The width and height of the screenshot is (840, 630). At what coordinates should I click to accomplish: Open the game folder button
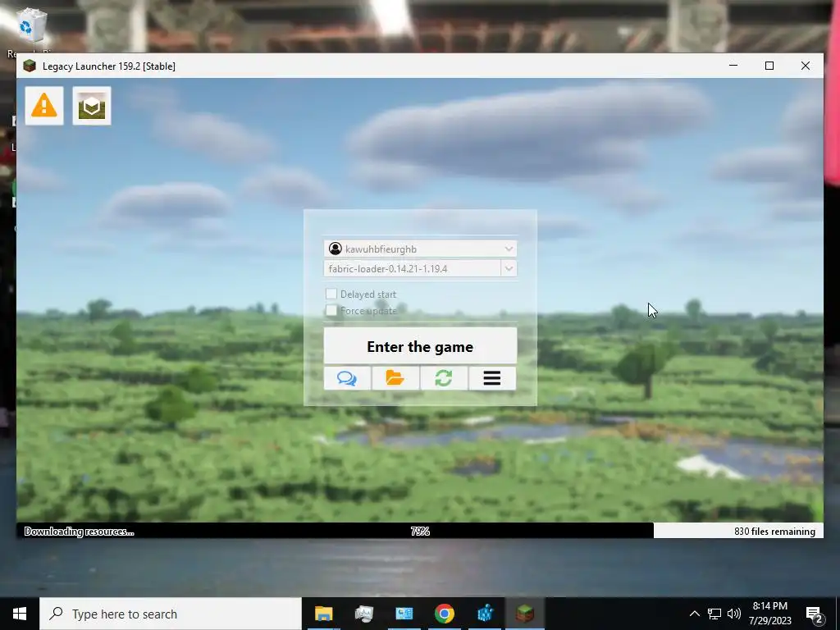[395, 378]
